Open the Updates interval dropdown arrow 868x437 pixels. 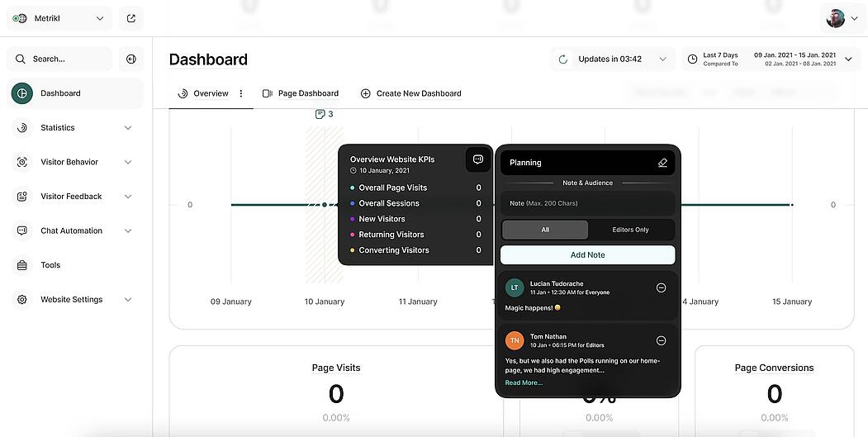[x=662, y=59]
